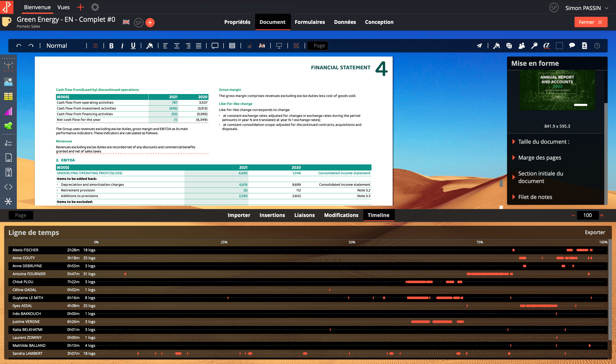Open the spell check tool

(x=547, y=46)
